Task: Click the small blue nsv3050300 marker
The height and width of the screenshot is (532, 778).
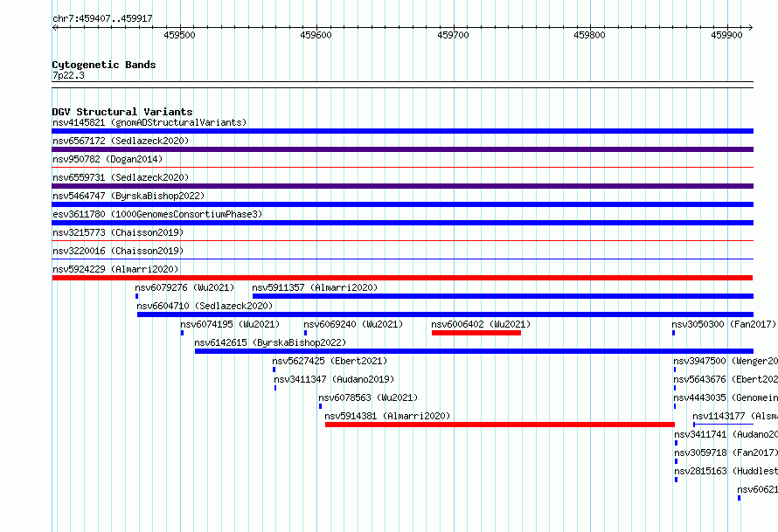Action: [x=673, y=333]
